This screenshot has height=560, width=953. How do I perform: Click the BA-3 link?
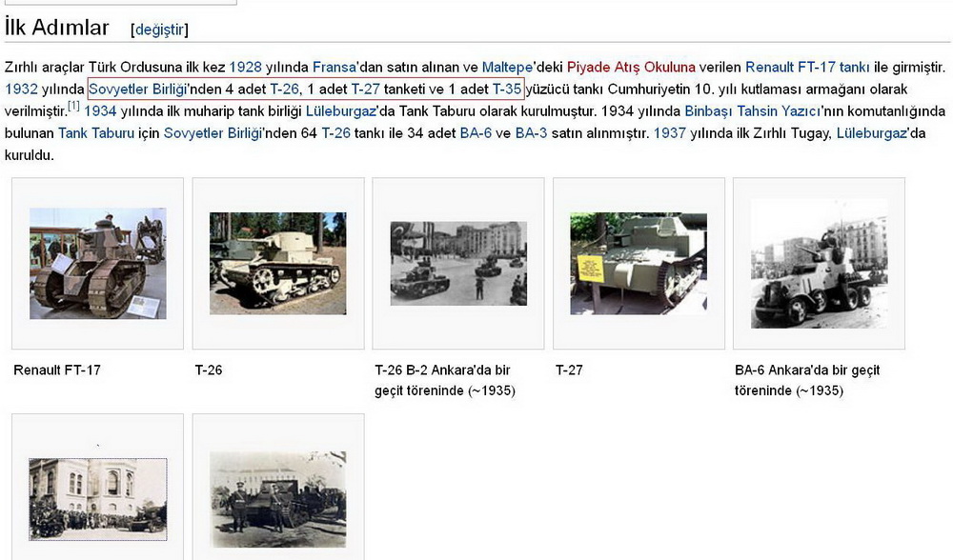tap(531, 133)
